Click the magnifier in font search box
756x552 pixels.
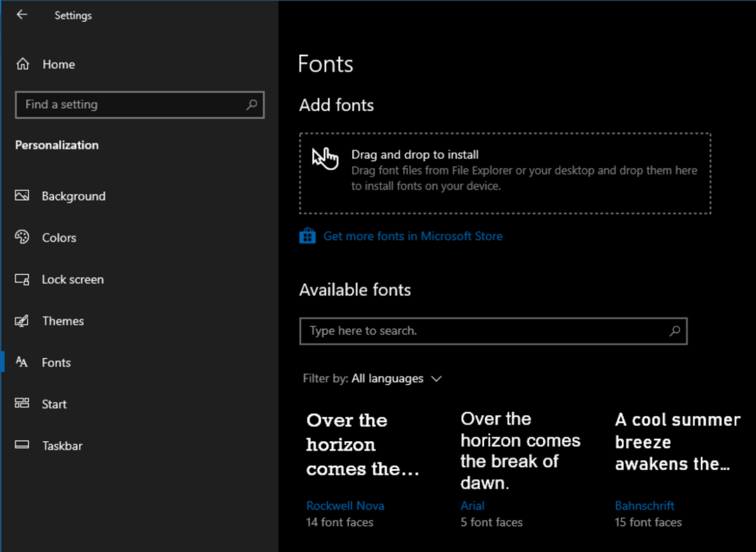(x=674, y=331)
